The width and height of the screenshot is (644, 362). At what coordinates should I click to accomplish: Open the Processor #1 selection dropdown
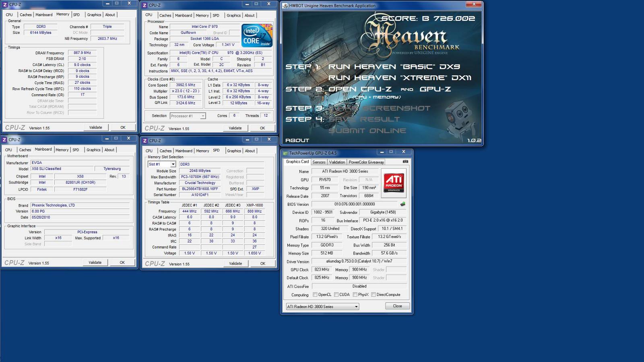tap(203, 116)
